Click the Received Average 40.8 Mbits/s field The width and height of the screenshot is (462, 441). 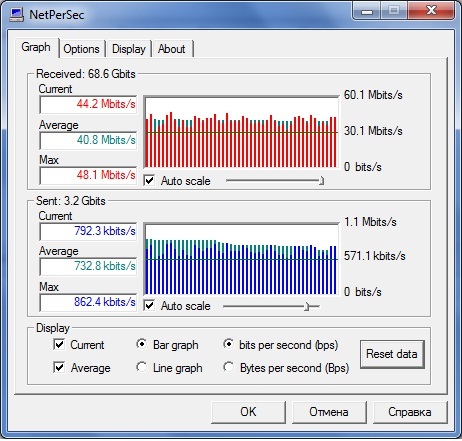88,140
